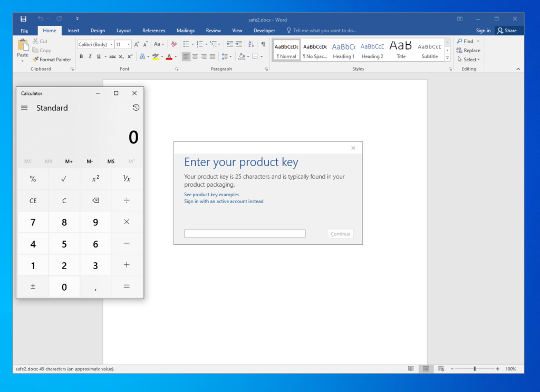Switch to the Layout tab
This screenshot has height=392, width=540.
click(x=123, y=31)
